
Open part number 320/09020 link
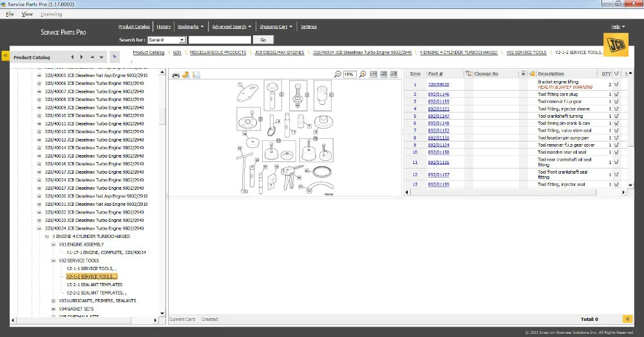[x=438, y=84]
